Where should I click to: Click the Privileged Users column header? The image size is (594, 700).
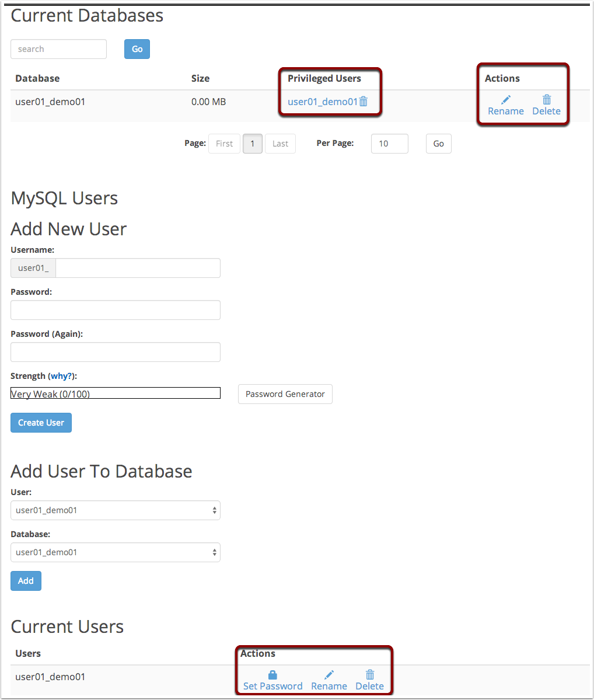click(x=324, y=79)
